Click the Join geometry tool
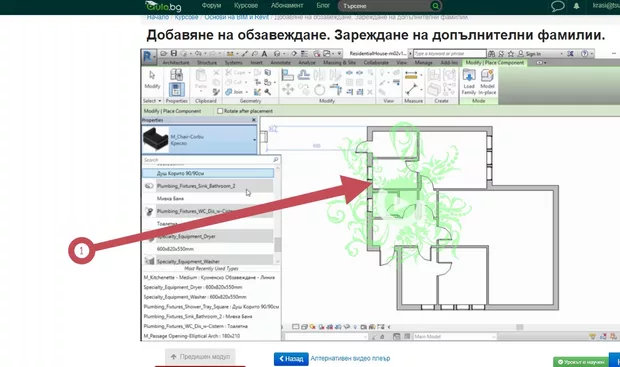The width and height of the screenshot is (620, 367). click(234, 92)
